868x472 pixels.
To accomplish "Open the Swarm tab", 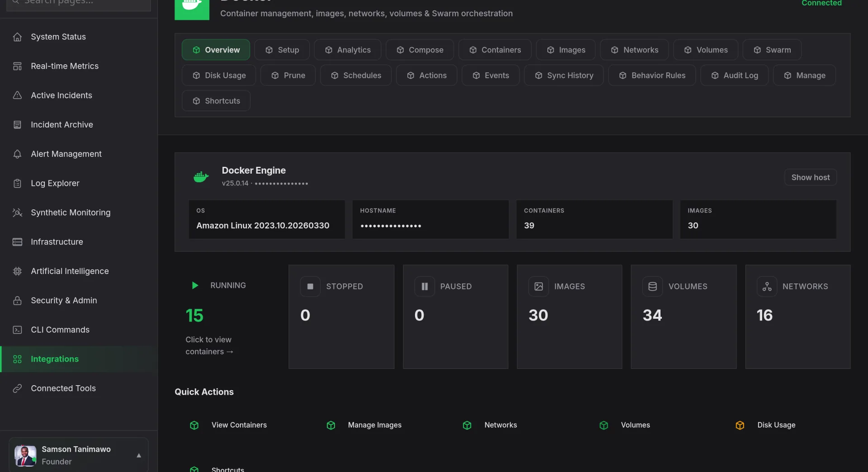I will (x=772, y=50).
